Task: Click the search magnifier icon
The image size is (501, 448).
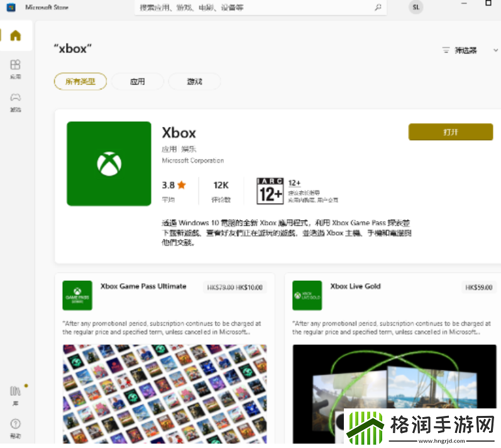Action: click(x=378, y=8)
